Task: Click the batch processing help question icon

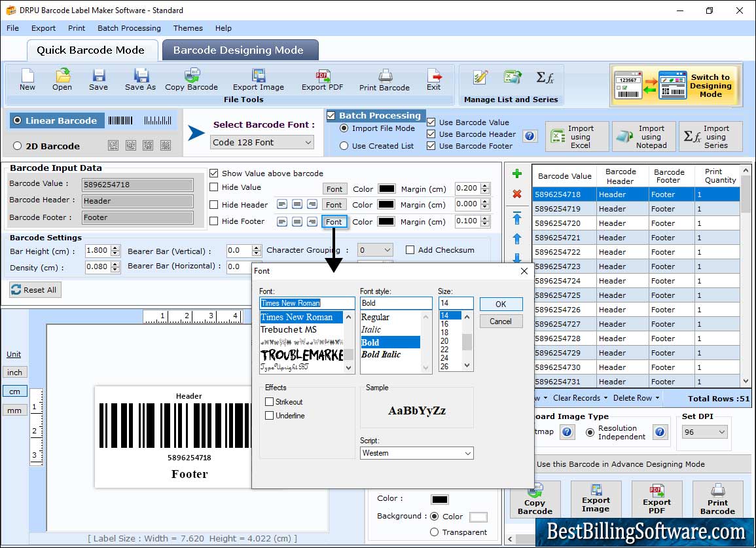Action: point(530,136)
